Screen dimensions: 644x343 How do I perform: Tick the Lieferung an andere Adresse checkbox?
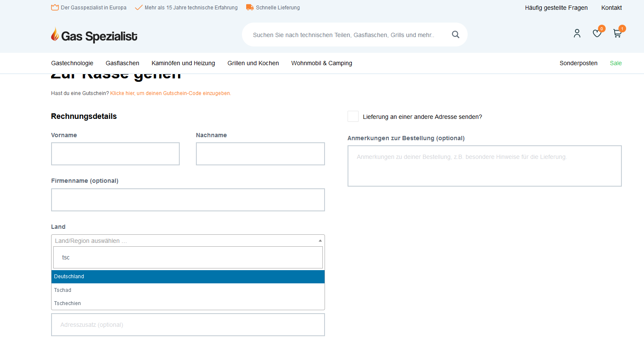(x=353, y=116)
